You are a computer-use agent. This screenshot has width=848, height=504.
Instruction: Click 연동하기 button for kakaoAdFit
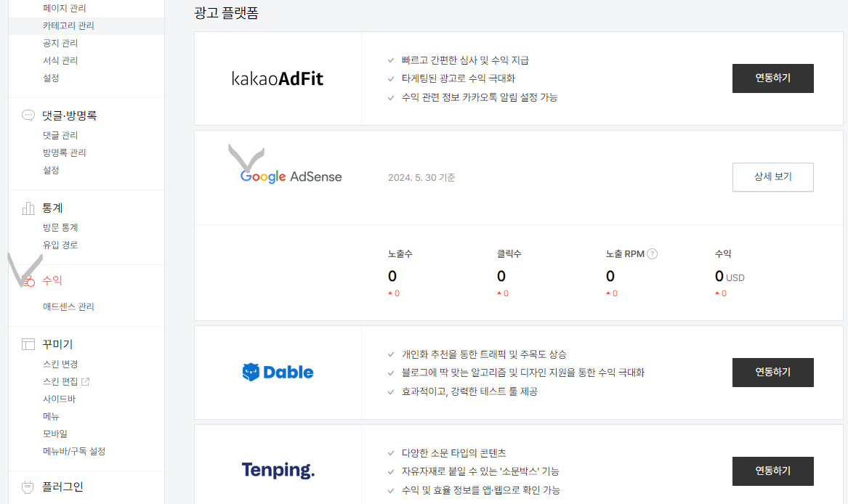tap(773, 78)
